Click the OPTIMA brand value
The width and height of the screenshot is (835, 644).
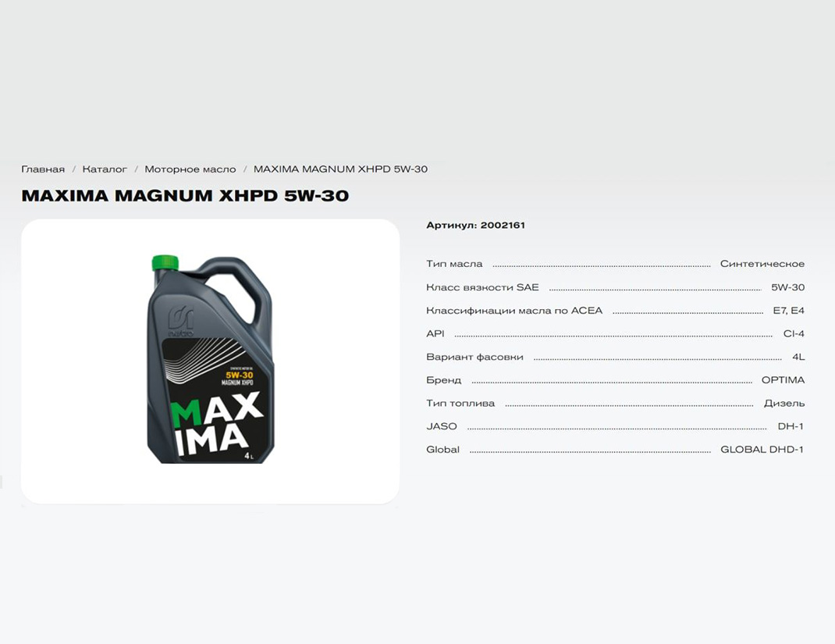point(783,380)
